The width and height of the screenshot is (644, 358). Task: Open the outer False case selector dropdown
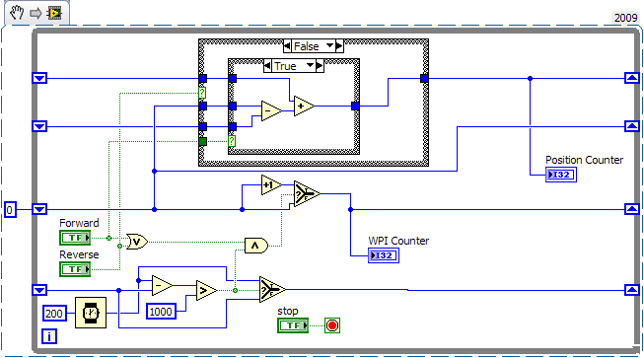pos(330,46)
